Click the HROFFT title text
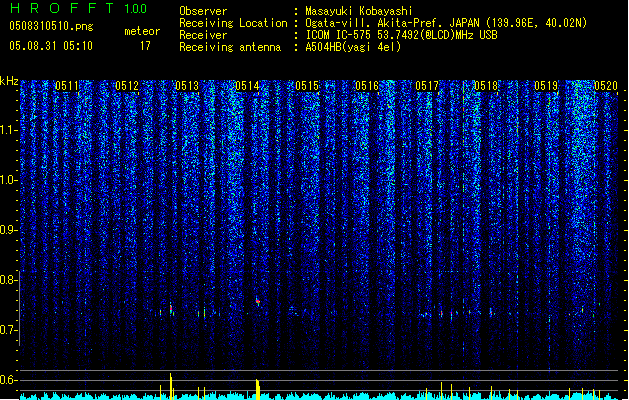 [x=63, y=8]
